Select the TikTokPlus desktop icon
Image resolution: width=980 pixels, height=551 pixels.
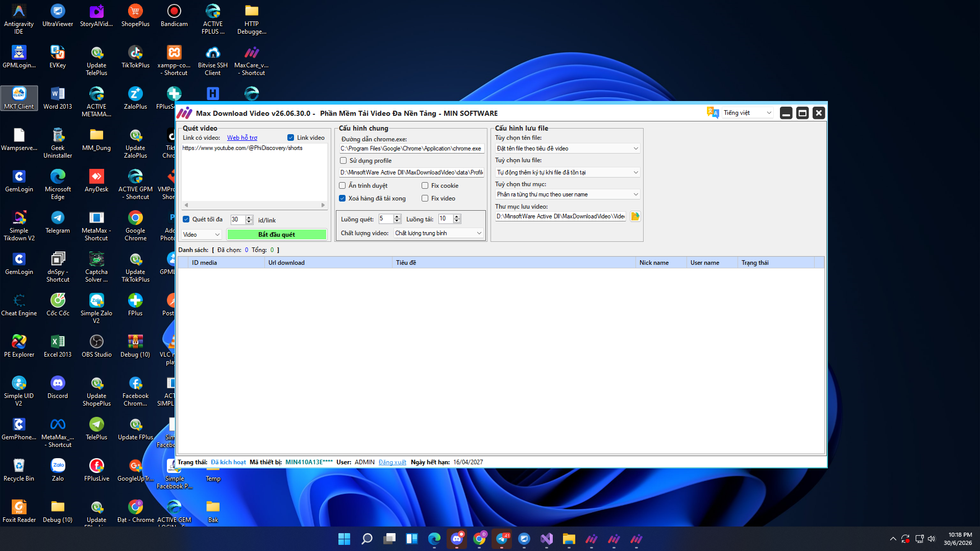pos(135,57)
